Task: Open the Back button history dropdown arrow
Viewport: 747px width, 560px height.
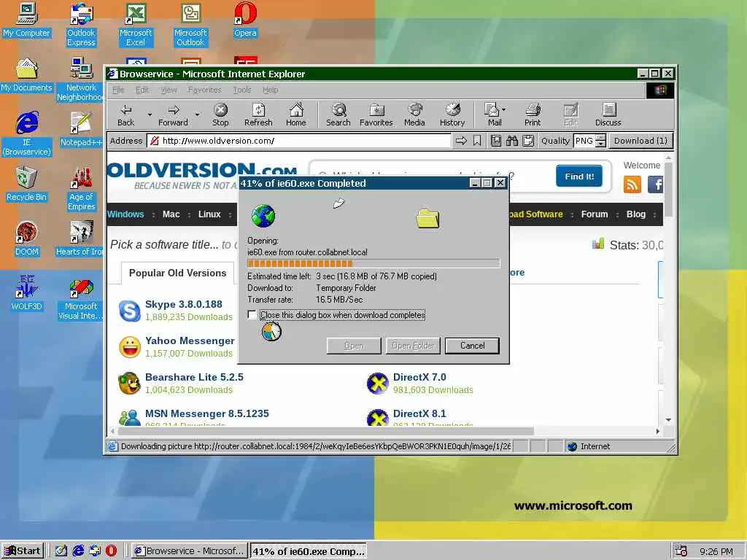Action: point(150,114)
